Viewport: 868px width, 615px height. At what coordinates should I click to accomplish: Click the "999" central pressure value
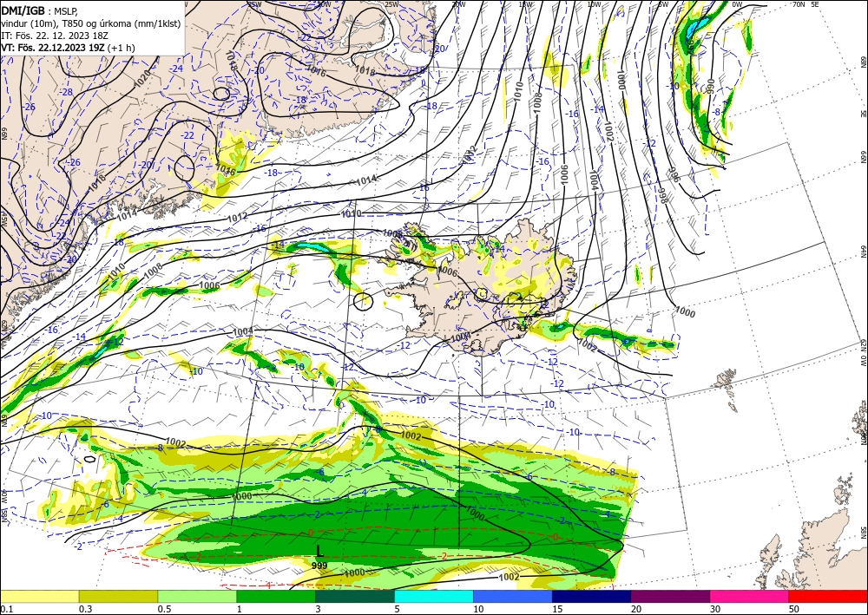tap(319, 566)
